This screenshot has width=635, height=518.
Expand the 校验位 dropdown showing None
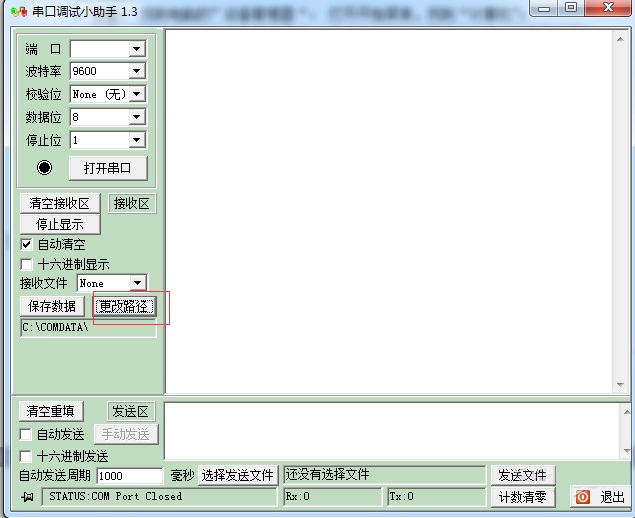137,94
